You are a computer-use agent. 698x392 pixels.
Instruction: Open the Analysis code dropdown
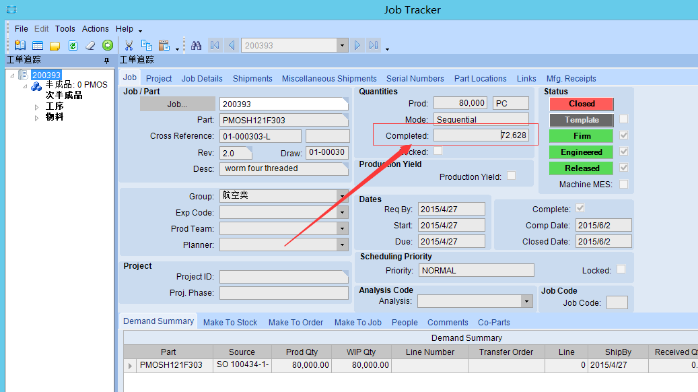click(527, 301)
